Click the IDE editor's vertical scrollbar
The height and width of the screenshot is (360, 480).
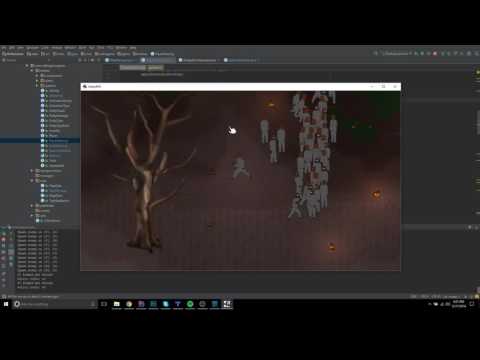(x=478, y=123)
